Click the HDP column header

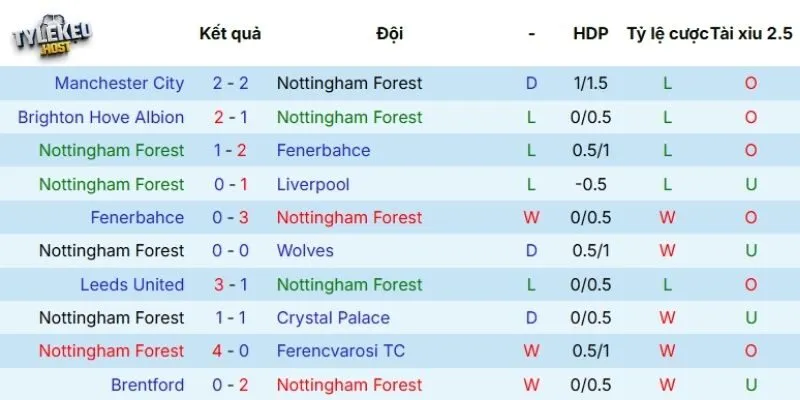pos(590,33)
